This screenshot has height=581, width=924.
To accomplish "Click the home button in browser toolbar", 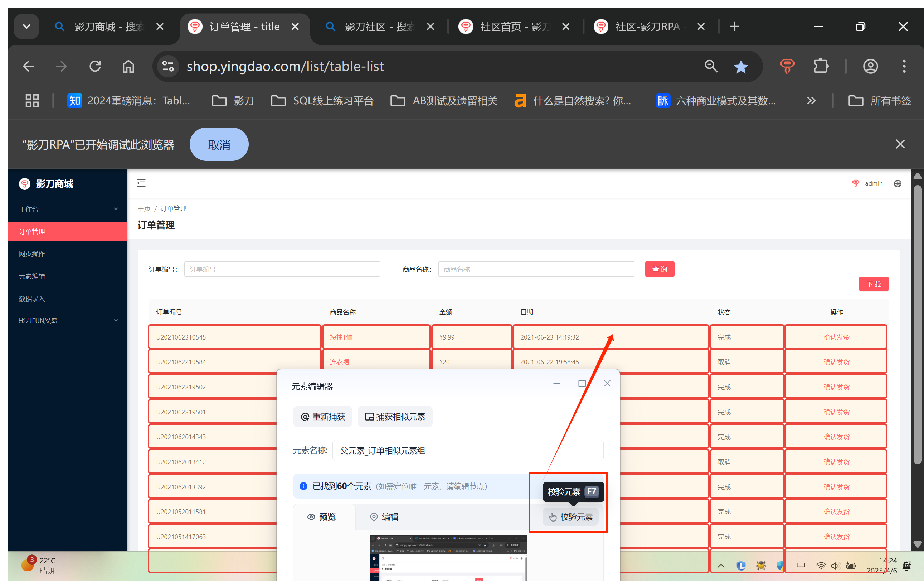I will click(x=128, y=66).
